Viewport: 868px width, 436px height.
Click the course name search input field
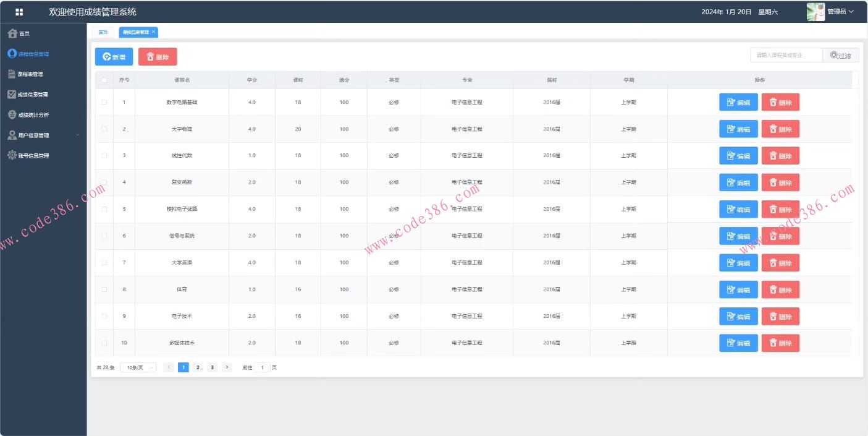pos(786,55)
